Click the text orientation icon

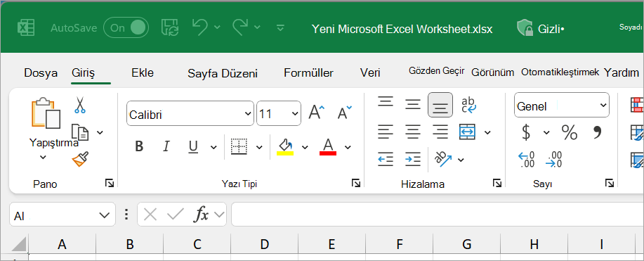tap(443, 159)
